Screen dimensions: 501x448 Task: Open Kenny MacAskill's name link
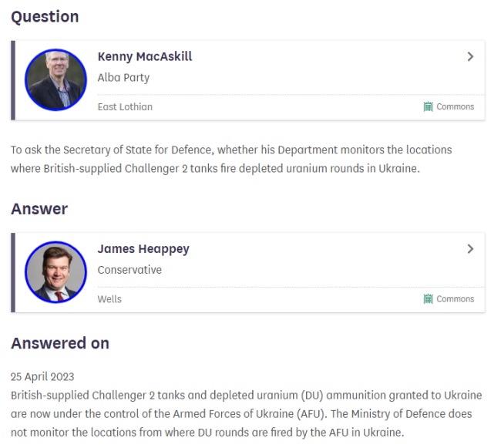coord(145,56)
